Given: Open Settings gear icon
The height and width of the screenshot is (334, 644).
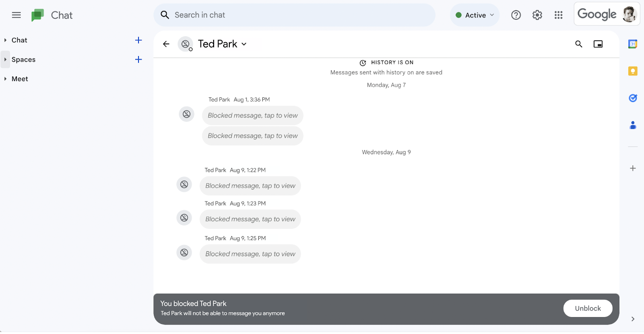Looking at the screenshot, I should click(x=537, y=15).
